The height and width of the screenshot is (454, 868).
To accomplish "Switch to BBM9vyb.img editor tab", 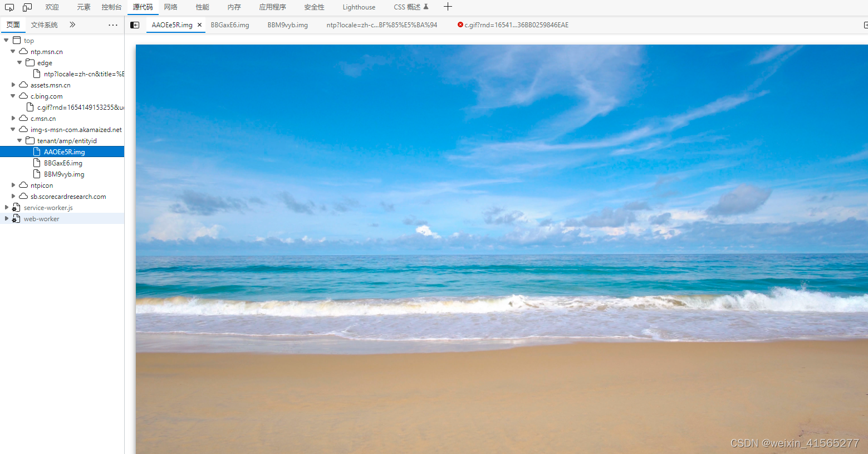I will 287,25.
